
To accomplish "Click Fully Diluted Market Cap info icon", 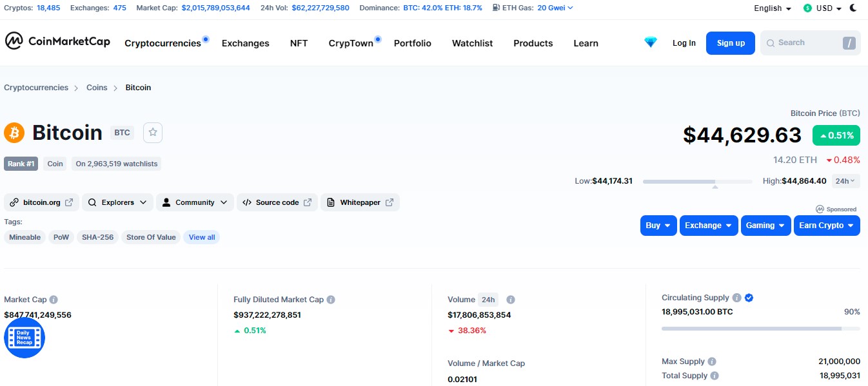I will coord(331,300).
